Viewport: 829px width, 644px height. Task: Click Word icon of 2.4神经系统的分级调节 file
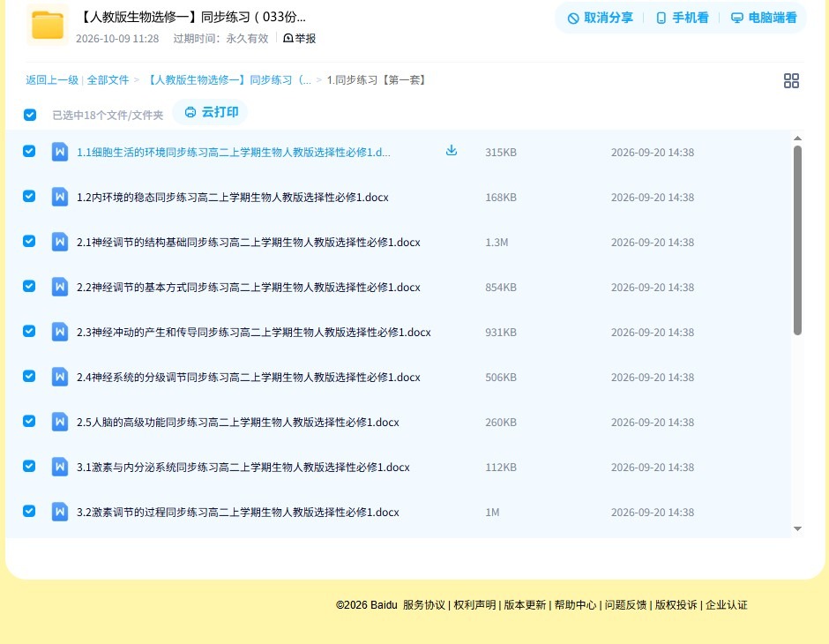point(60,377)
